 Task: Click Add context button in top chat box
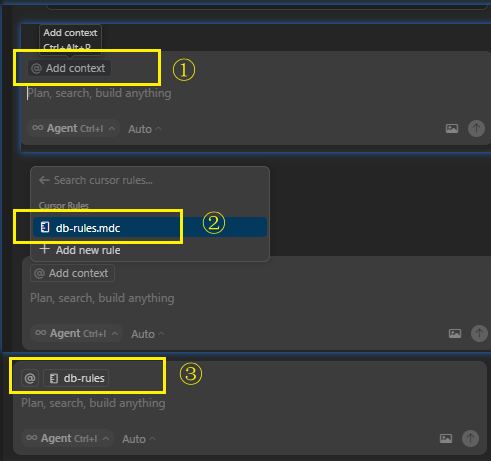coord(69,68)
